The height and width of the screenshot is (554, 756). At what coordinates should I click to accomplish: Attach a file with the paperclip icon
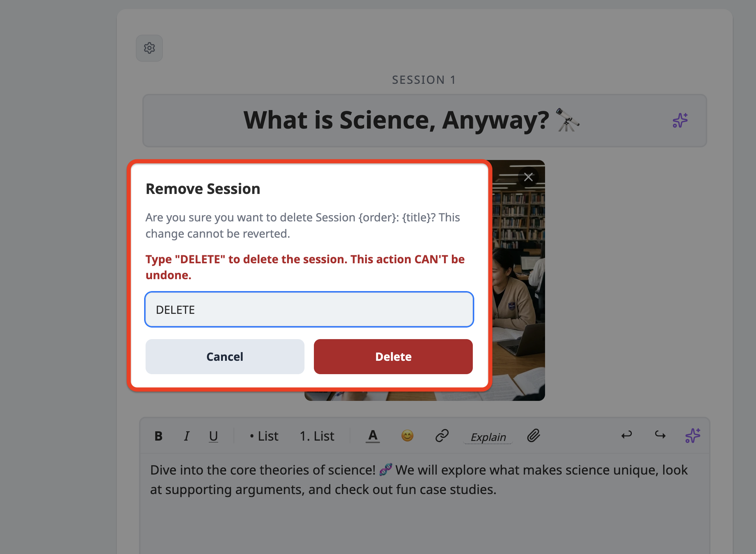coord(533,436)
